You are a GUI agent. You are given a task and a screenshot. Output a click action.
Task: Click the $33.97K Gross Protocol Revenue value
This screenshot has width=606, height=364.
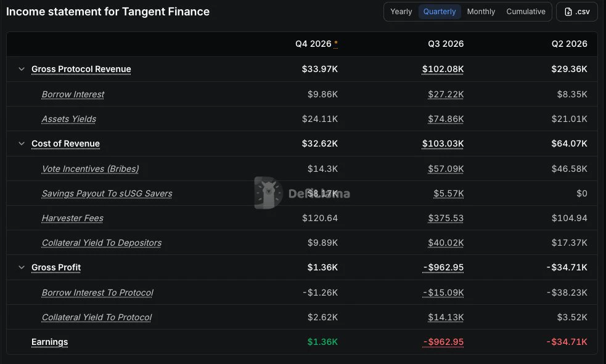319,69
